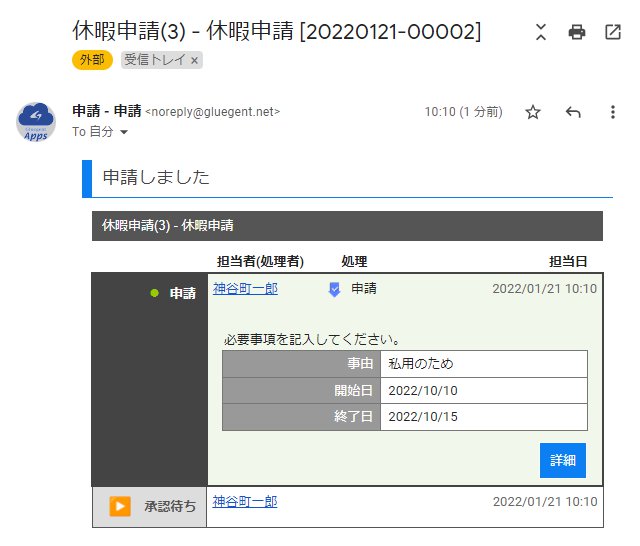Open the three-dot more options menu
This screenshot has width=640, height=546.
(613, 112)
